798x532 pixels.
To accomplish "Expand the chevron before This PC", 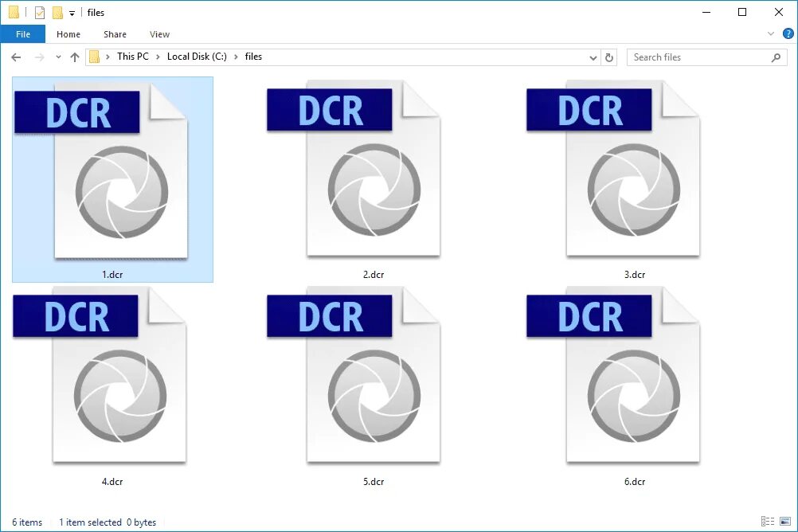I will click(x=108, y=57).
